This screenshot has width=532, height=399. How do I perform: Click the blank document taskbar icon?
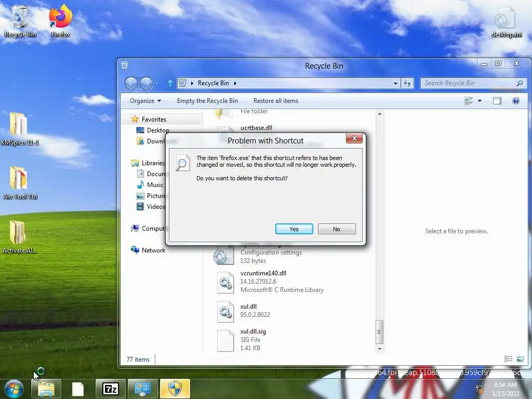78,389
